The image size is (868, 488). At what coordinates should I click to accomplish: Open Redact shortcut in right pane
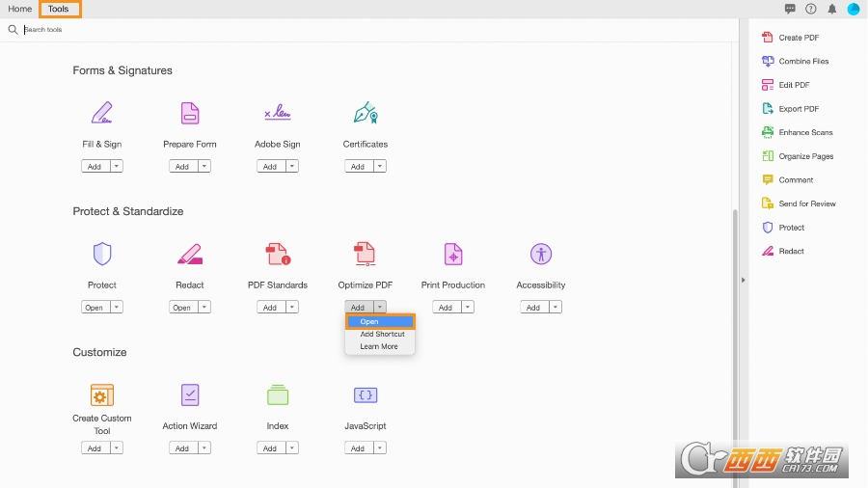tap(783, 252)
